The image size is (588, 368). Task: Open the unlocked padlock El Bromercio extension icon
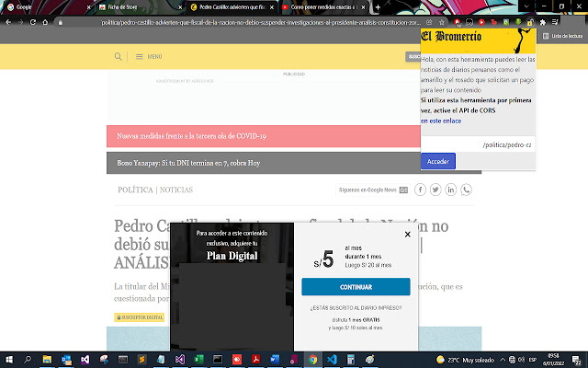click(x=530, y=22)
